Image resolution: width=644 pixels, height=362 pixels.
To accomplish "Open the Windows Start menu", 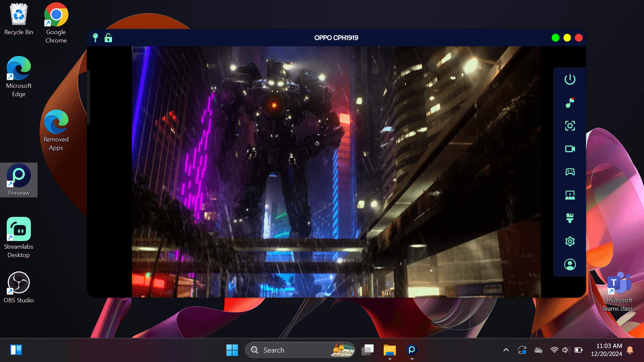I will coord(232,350).
